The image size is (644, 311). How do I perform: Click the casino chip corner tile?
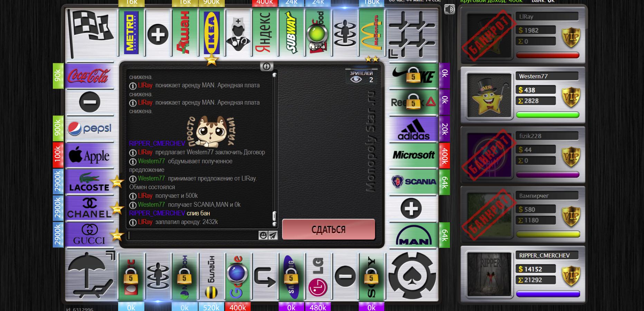(x=412, y=275)
